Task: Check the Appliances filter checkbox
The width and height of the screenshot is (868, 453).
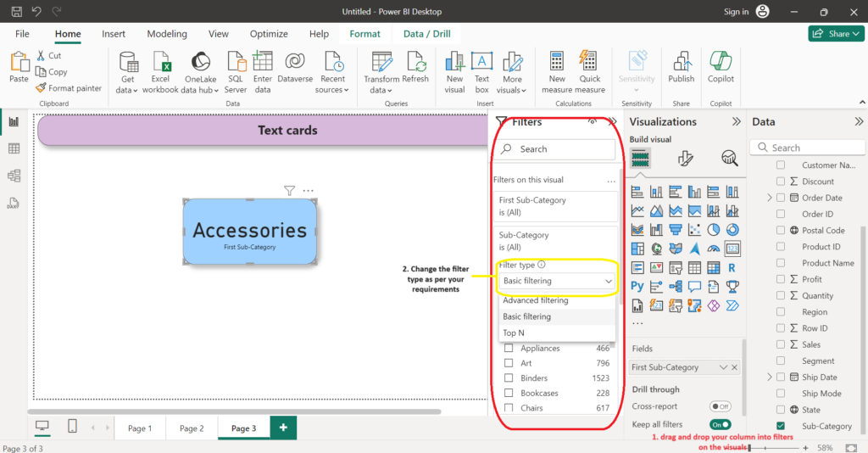Action: (x=509, y=349)
